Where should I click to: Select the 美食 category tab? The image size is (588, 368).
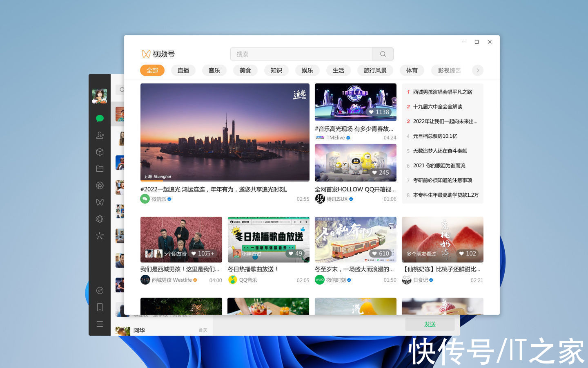point(245,70)
